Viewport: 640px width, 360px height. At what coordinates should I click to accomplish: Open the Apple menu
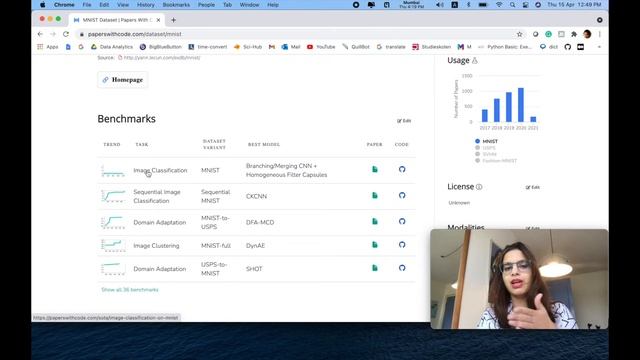pyautogui.click(x=42, y=5)
